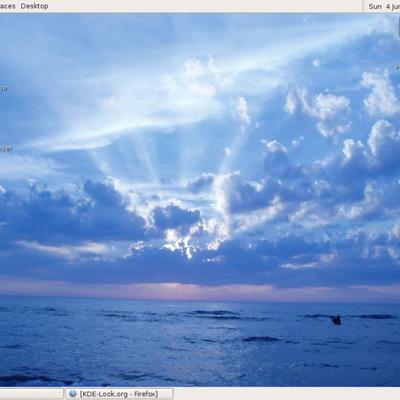This screenshot has width=400, height=400.
Task: Open the partially visible Places menu
Action: [8, 6]
